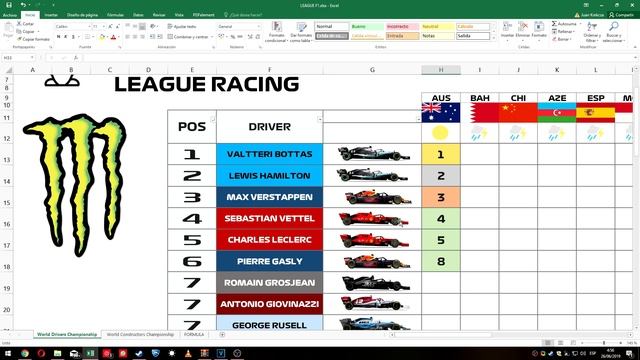Viewport: 640px width, 360px height.
Task: Toggle middle vertical alignment
Action: click(135, 27)
